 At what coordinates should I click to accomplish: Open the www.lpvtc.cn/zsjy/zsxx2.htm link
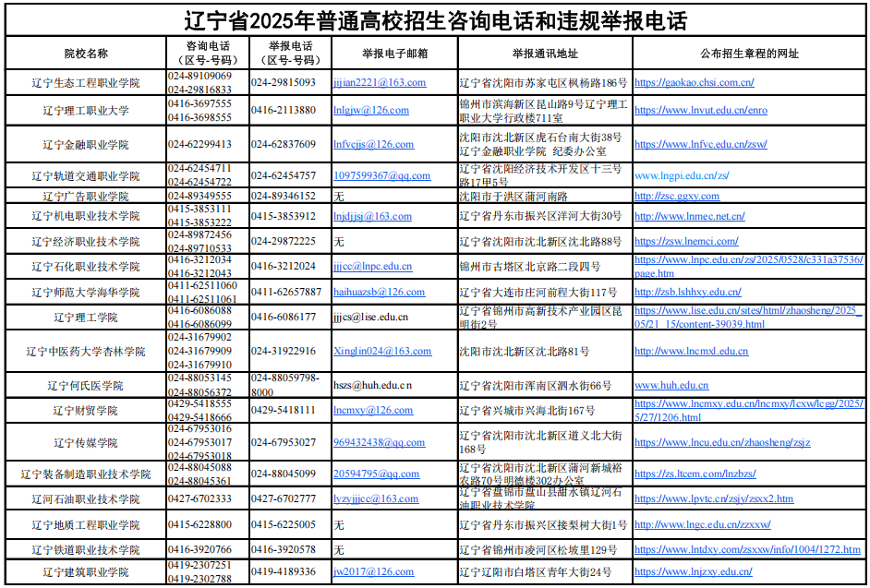tap(714, 498)
